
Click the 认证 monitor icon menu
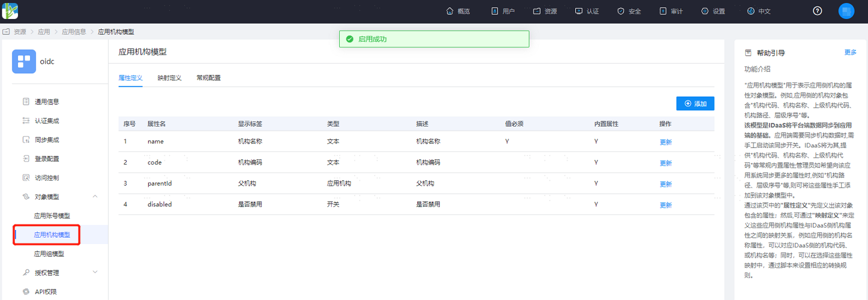point(587,11)
